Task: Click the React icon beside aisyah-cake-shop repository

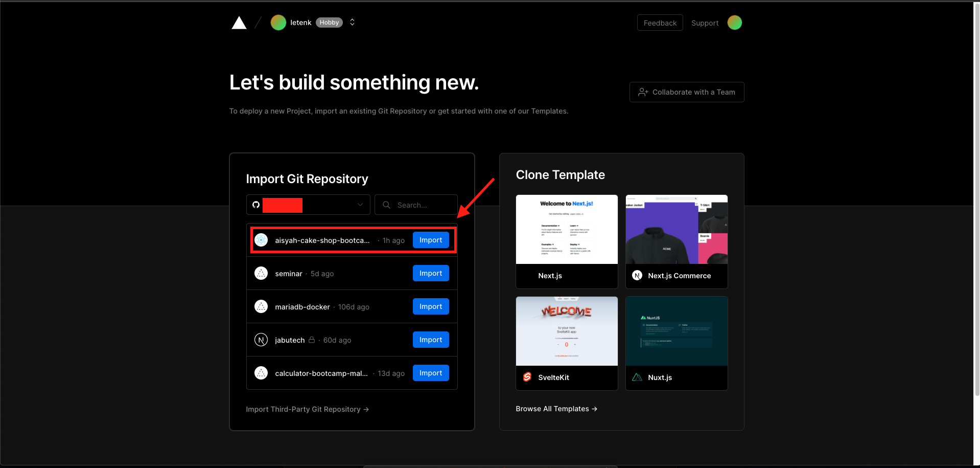Action: 261,240
